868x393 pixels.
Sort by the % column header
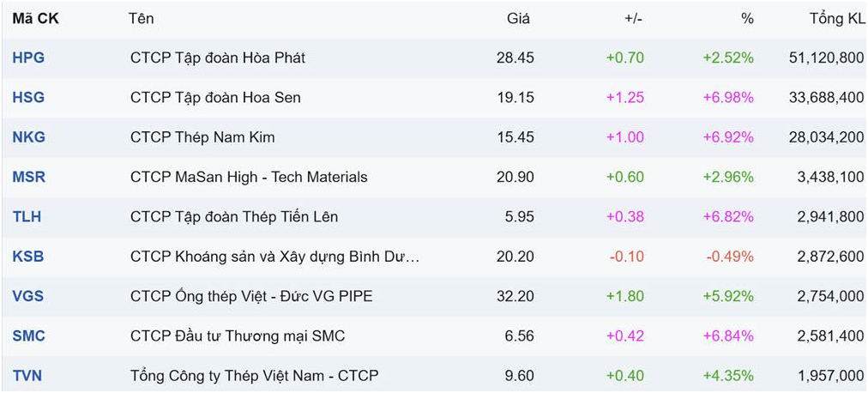[x=748, y=19]
